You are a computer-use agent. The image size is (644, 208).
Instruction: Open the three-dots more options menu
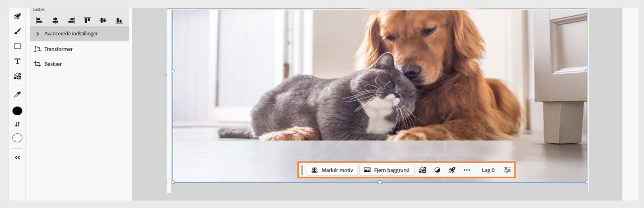[x=466, y=170]
